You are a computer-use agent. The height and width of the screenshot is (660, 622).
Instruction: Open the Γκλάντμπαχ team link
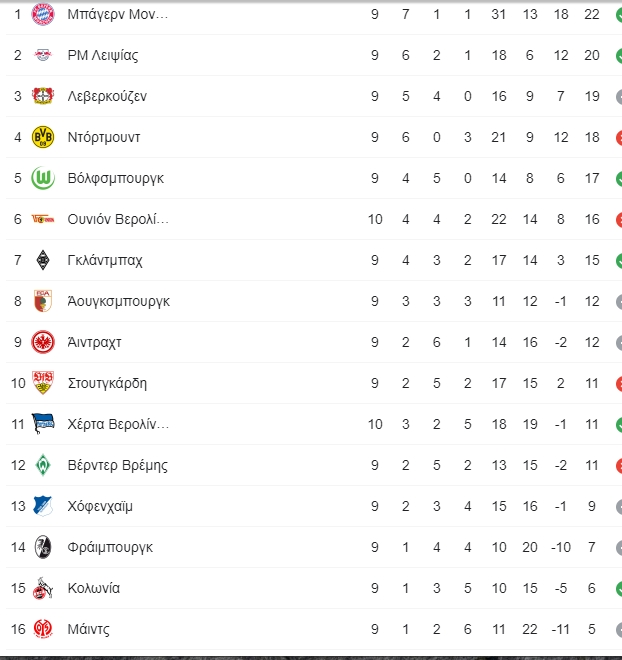[105, 261]
